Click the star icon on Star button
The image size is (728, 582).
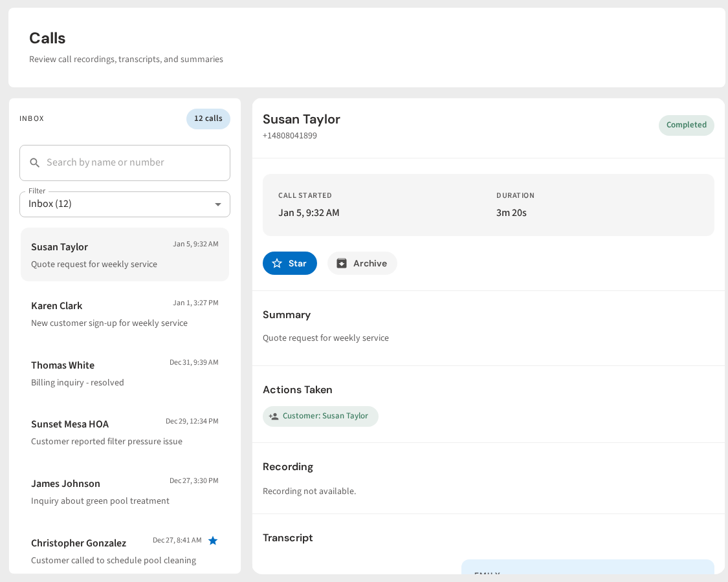coord(277,264)
